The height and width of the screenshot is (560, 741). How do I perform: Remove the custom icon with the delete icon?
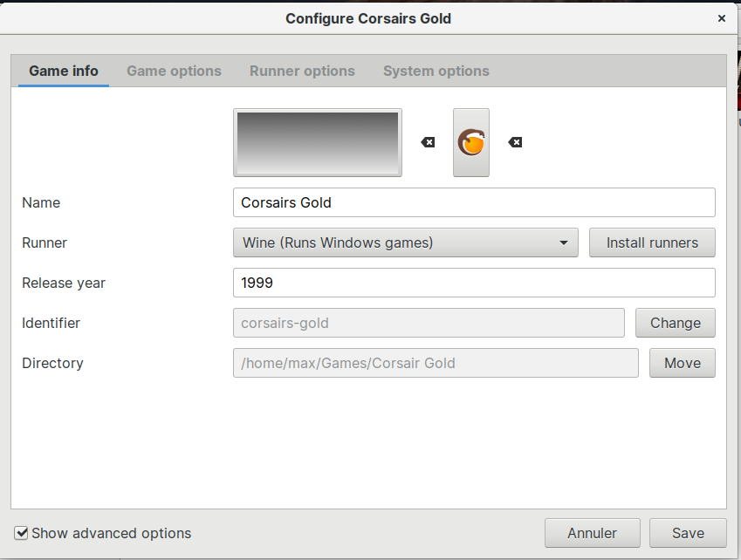coord(515,142)
